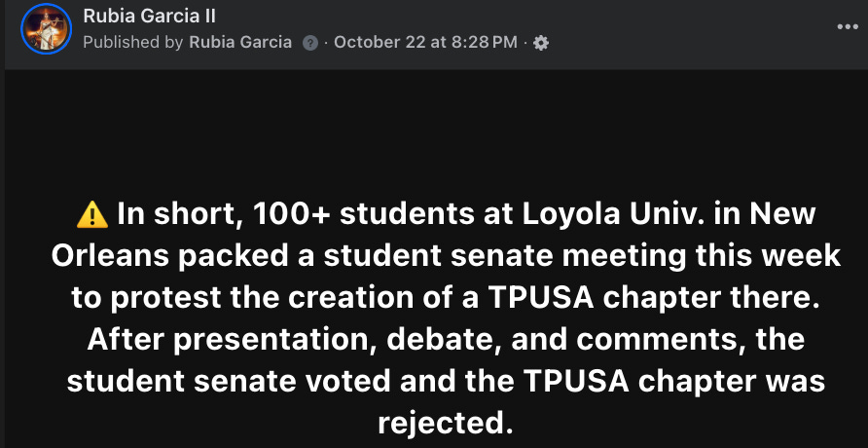Click the question mark info icon
Viewport: 868px width, 448px height.
point(310,43)
